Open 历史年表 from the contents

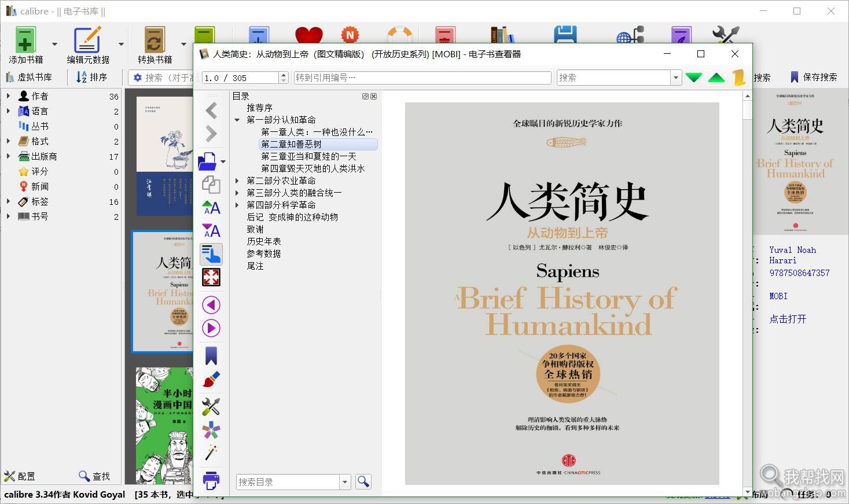(x=263, y=241)
